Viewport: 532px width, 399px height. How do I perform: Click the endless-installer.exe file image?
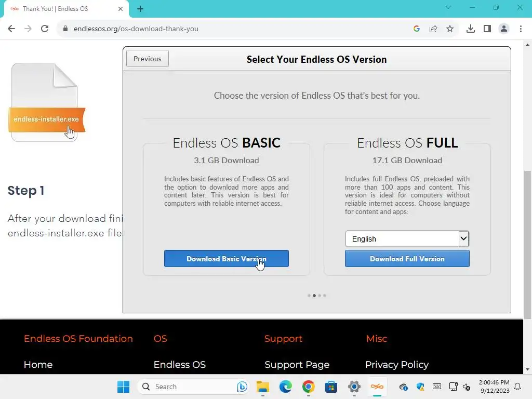tap(46, 102)
